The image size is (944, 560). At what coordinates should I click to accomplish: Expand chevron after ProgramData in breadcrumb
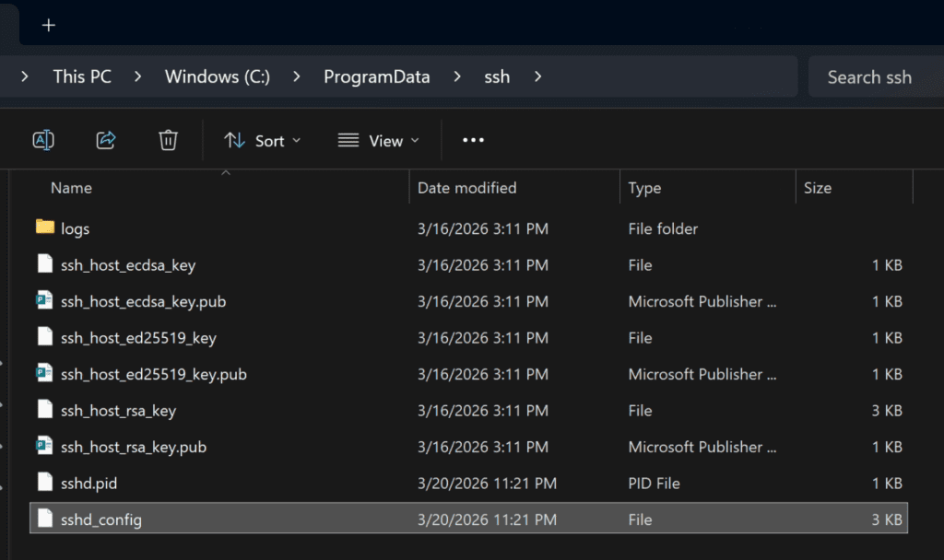(x=457, y=76)
